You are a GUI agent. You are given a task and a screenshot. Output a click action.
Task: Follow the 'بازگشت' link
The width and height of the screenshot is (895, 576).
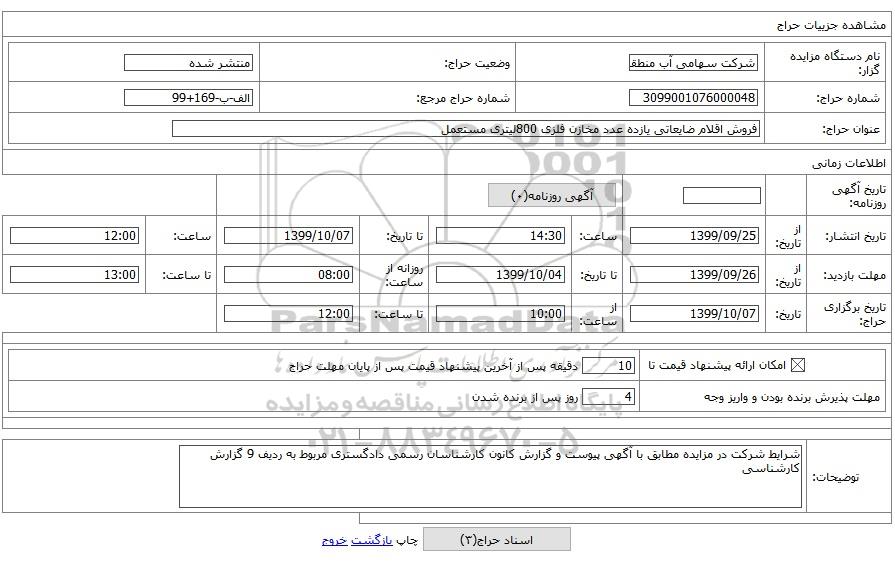372,540
